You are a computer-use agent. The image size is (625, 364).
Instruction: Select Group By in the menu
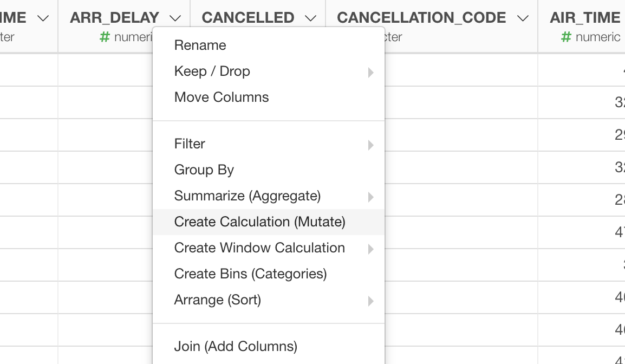point(269,170)
